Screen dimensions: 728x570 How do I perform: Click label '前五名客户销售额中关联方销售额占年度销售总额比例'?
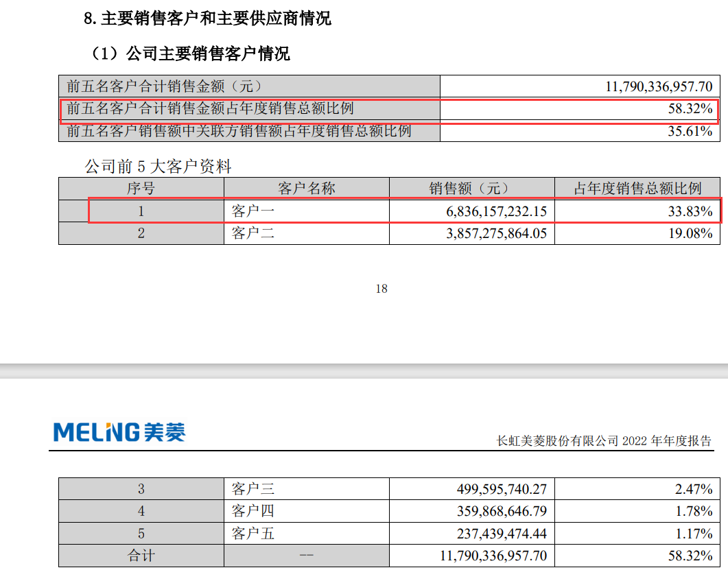(239, 131)
